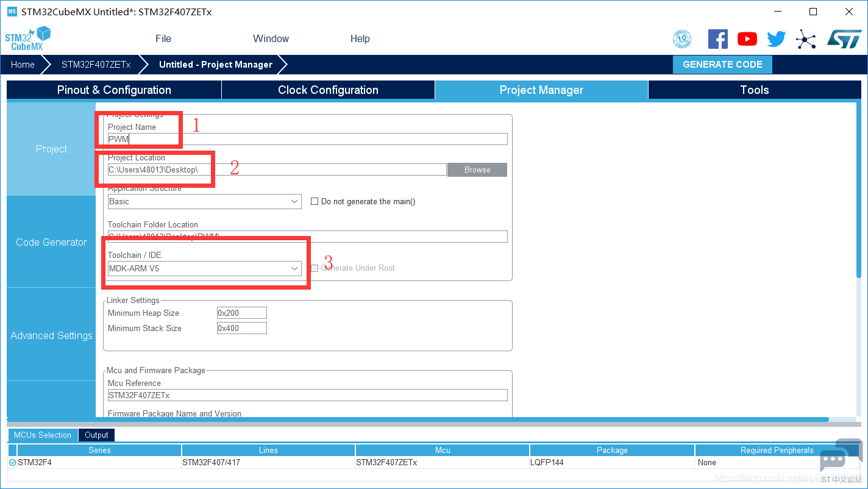This screenshot has height=489, width=868.
Task: Open the Facebook icon
Action: point(718,39)
